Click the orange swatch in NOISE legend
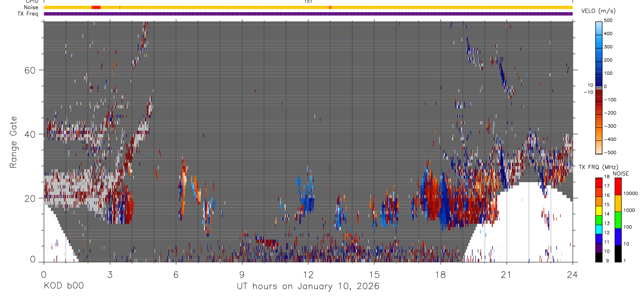The image size is (644, 297). (618, 203)
